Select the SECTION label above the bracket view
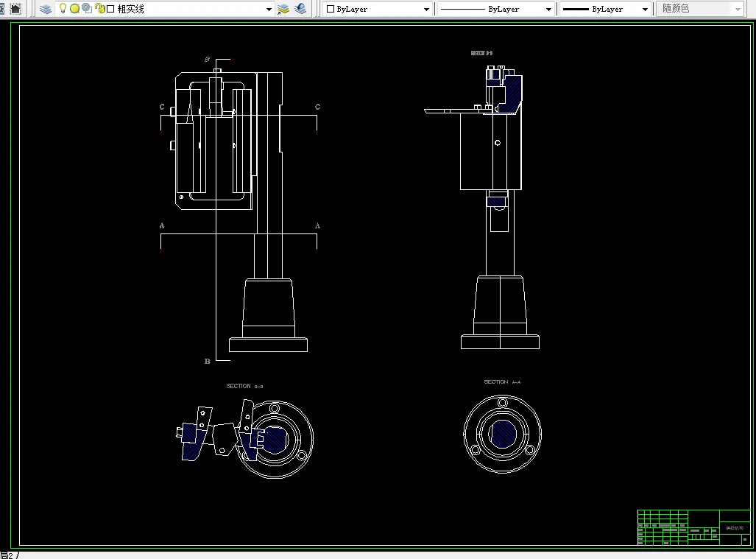This screenshot has width=756, height=559. click(245, 386)
